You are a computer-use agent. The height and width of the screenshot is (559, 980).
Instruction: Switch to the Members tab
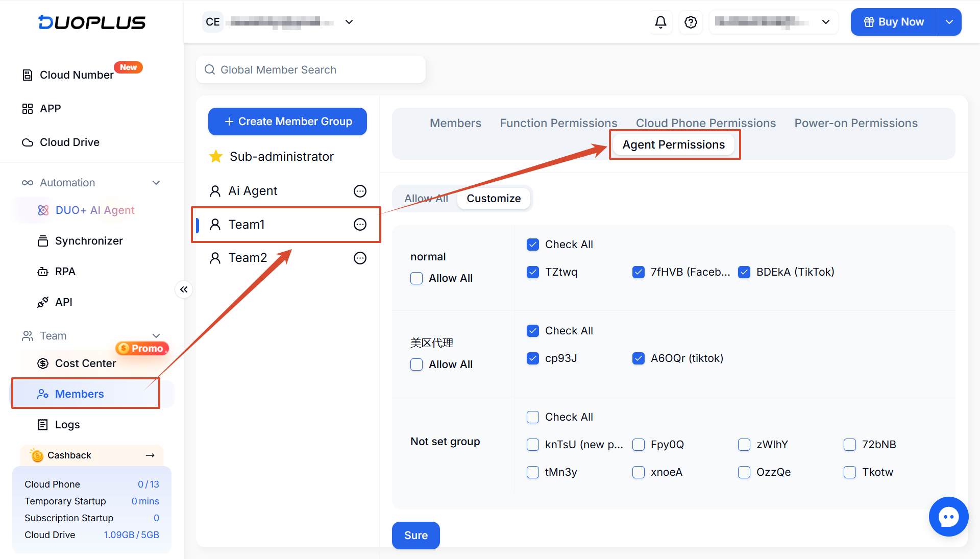pyautogui.click(x=455, y=123)
